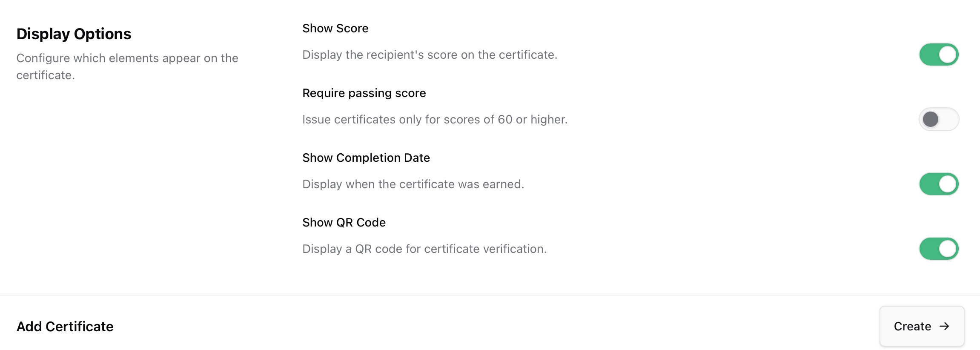
Task: Click the Add Certificate heading
Action: 65,326
